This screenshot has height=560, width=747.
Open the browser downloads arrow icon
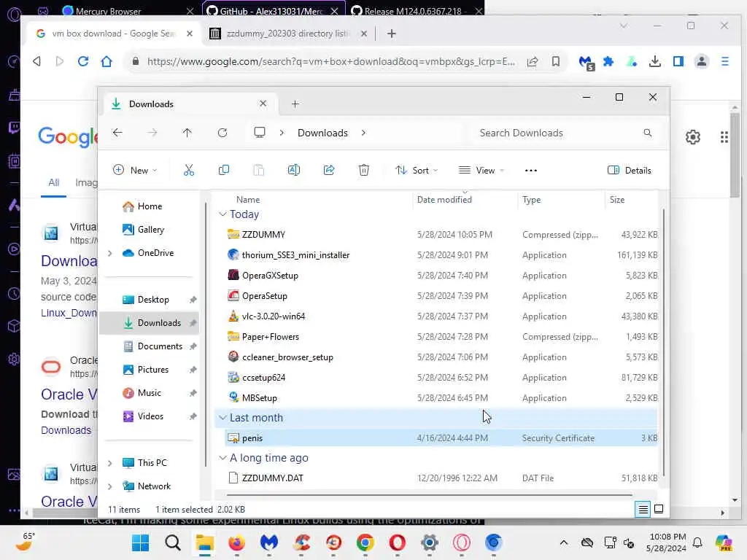click(x=655, y=61)
